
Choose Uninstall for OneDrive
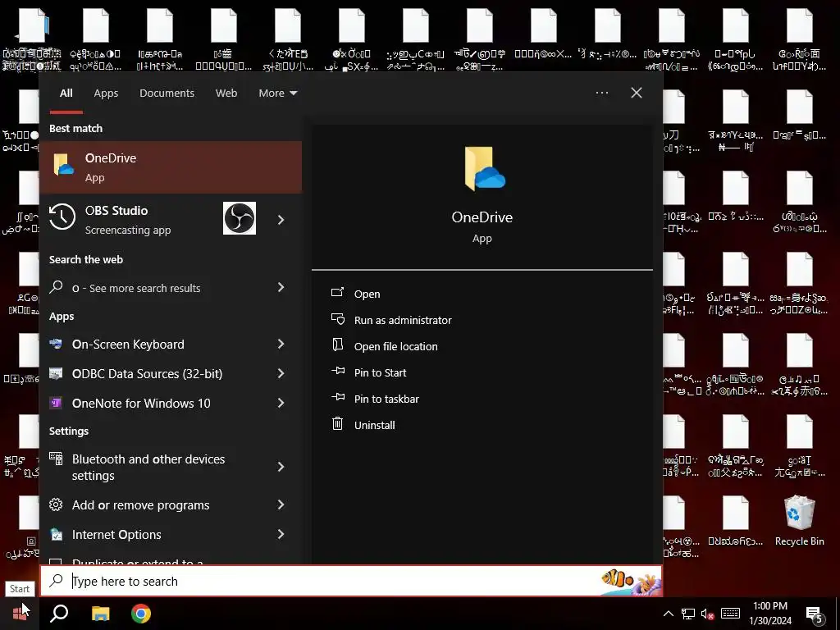(374, 426)
